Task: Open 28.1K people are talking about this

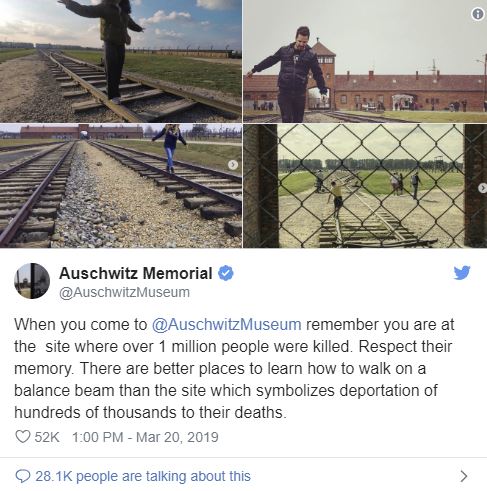Action: tap(143, 476)
